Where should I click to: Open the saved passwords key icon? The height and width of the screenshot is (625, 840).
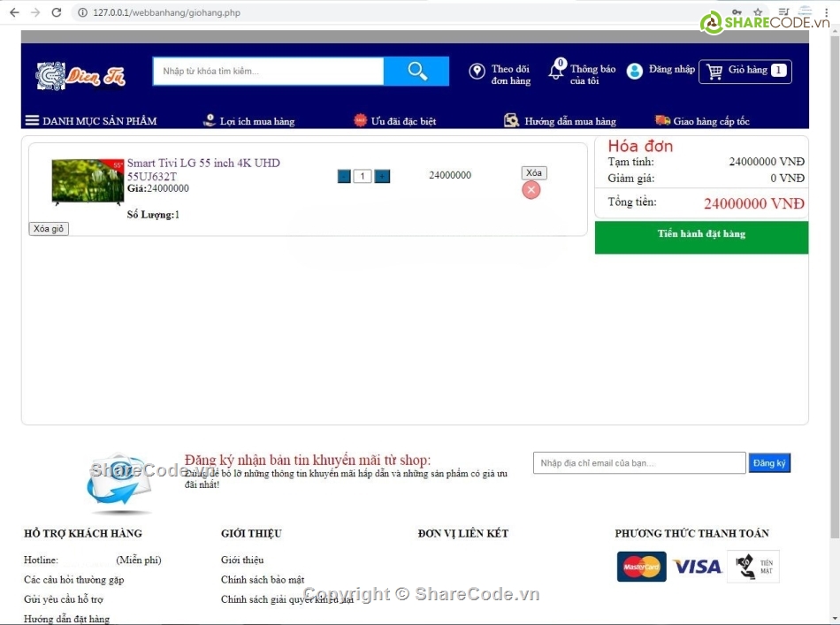tap(737, 11)
